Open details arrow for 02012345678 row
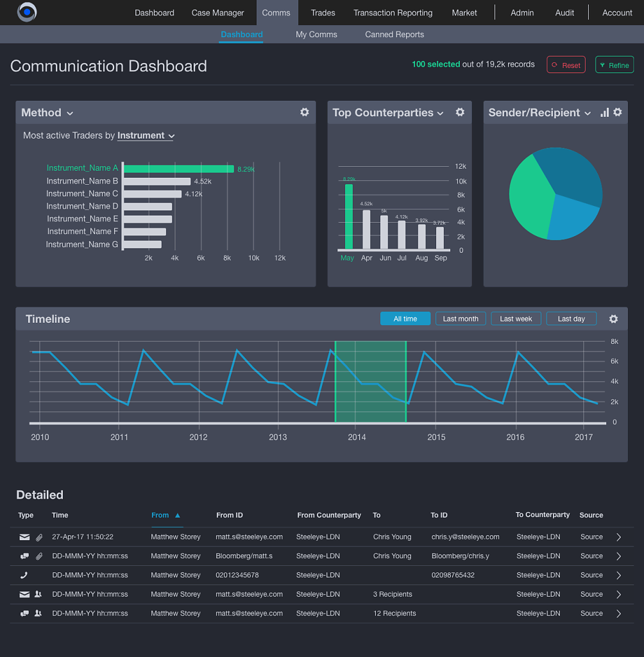Screen dimensions: 644x657 (619, 576)
